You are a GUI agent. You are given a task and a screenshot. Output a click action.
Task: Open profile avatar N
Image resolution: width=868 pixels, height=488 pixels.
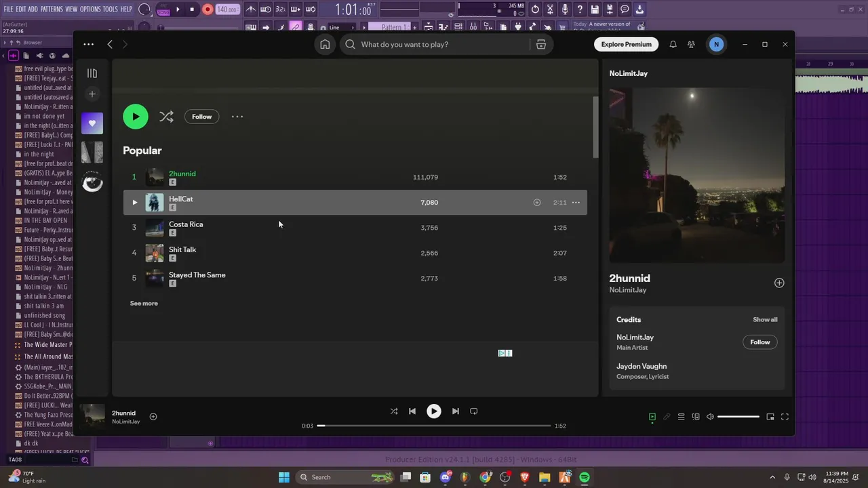click(x=716, y=44)
